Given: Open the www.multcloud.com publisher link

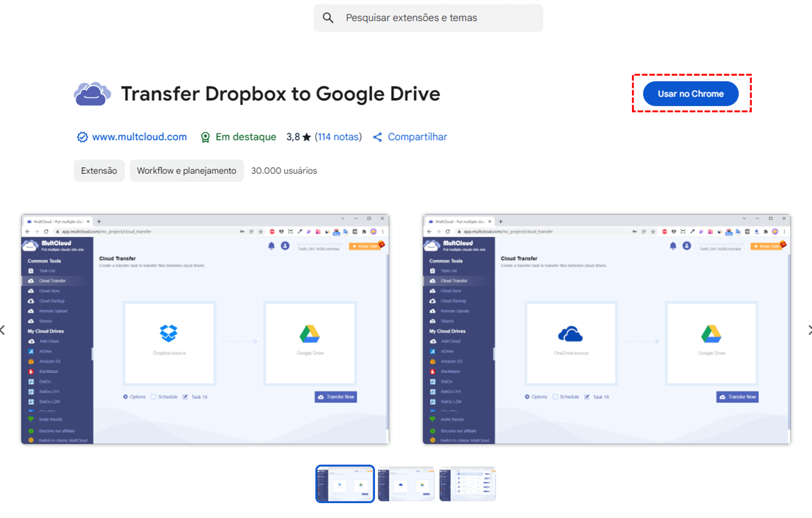Looking at the screenshot, I should coord(139,137).
